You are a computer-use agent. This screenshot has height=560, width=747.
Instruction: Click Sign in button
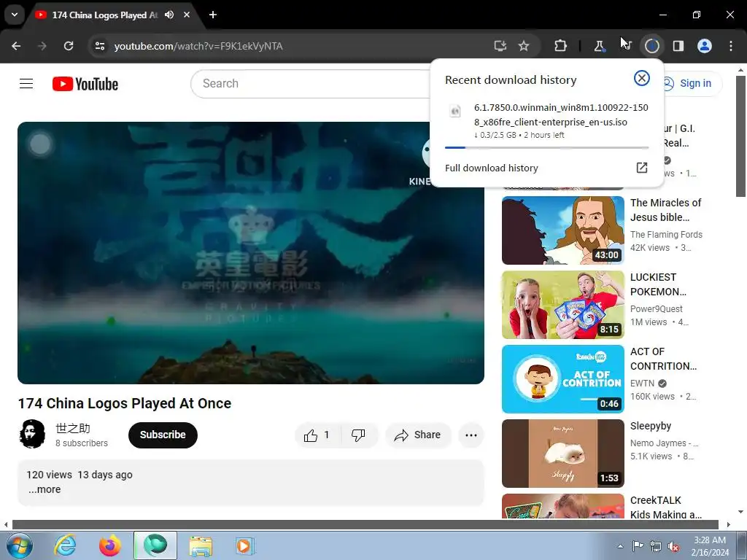pyautogui.click(x=689, y=83)
